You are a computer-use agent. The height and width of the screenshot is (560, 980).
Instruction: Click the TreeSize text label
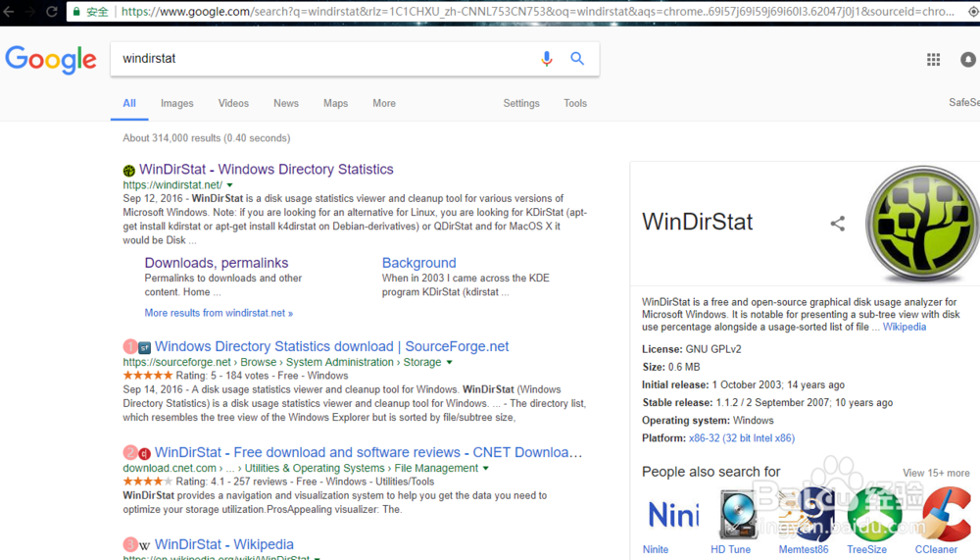[866, 549]
